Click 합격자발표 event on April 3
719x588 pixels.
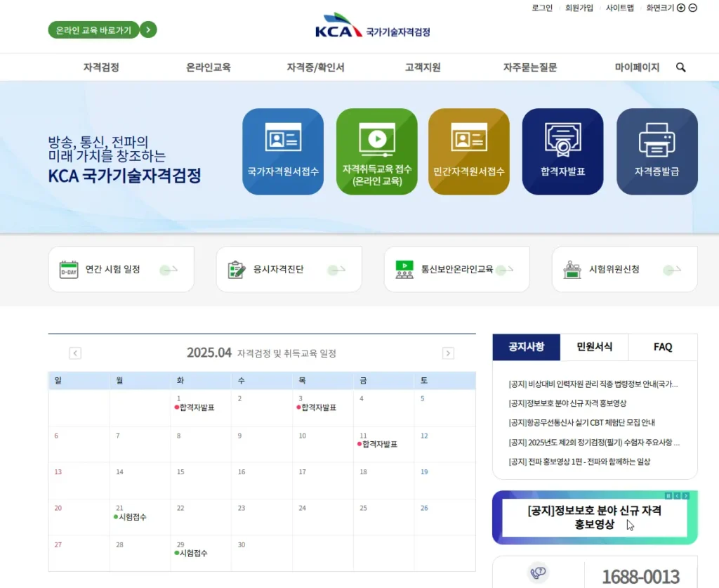click(317, 407)
